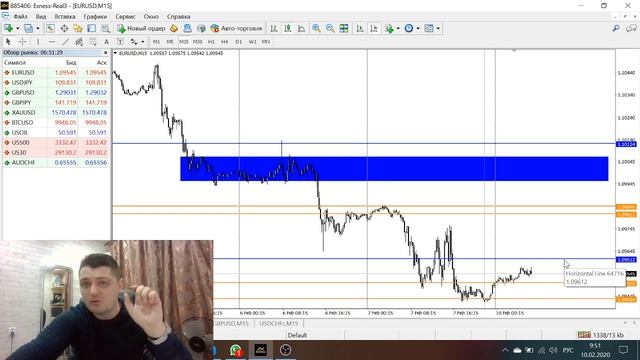
Task: Select candlestick chart display icon
Action: (x=288, y=28)
